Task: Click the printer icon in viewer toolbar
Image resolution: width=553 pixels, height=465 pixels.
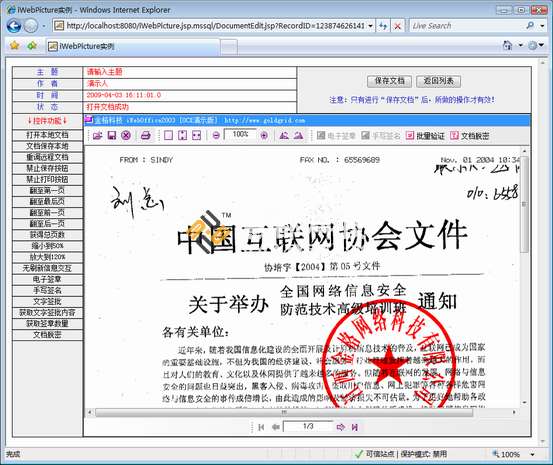Action: (146, 135)
